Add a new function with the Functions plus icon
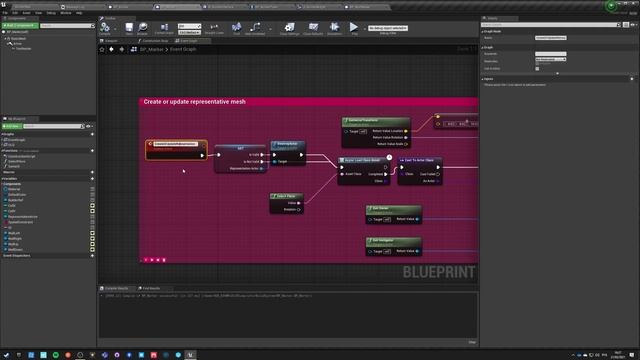 click(92, 151)
